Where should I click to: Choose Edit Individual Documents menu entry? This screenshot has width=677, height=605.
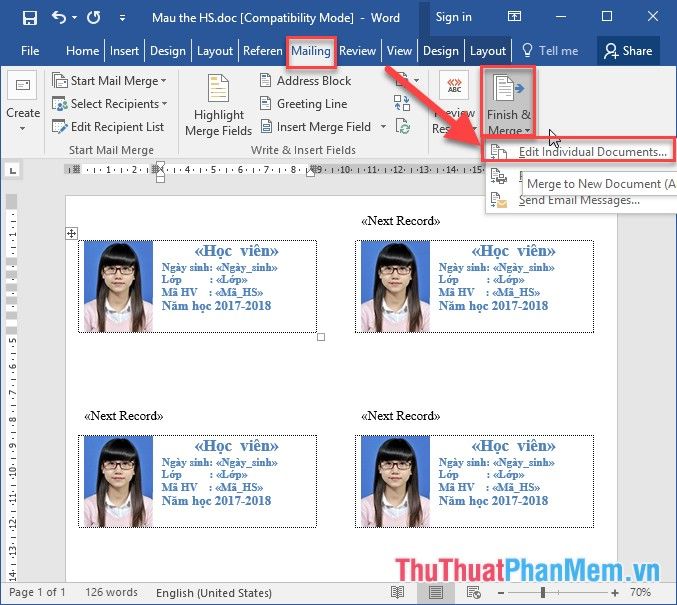coord(591,152)
